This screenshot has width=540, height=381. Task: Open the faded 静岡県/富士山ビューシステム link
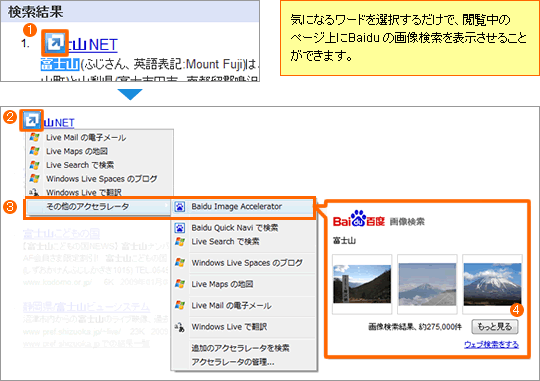(86, 307)
